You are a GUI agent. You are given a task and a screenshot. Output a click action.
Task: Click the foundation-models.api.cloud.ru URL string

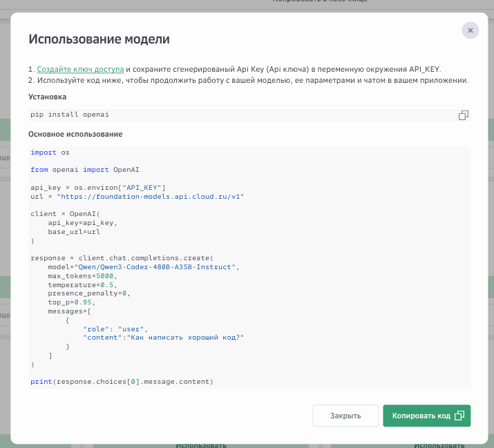pos(151,197)
